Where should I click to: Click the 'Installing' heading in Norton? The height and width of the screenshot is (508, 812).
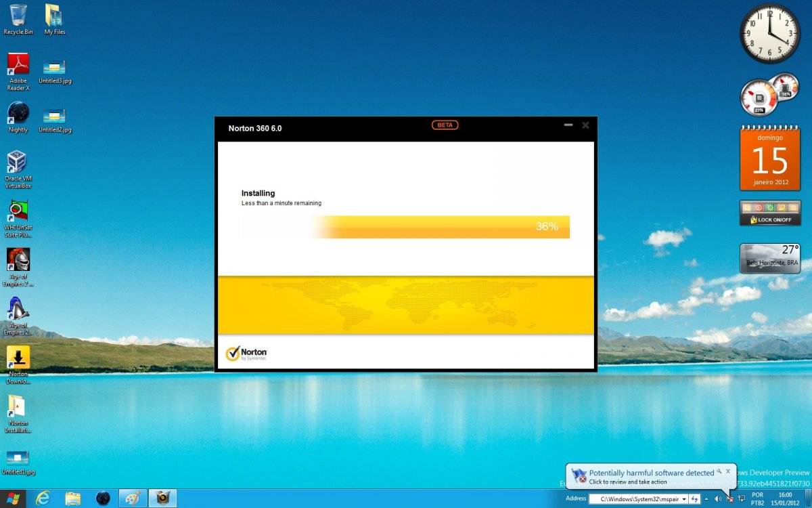(x=258, y=193)
